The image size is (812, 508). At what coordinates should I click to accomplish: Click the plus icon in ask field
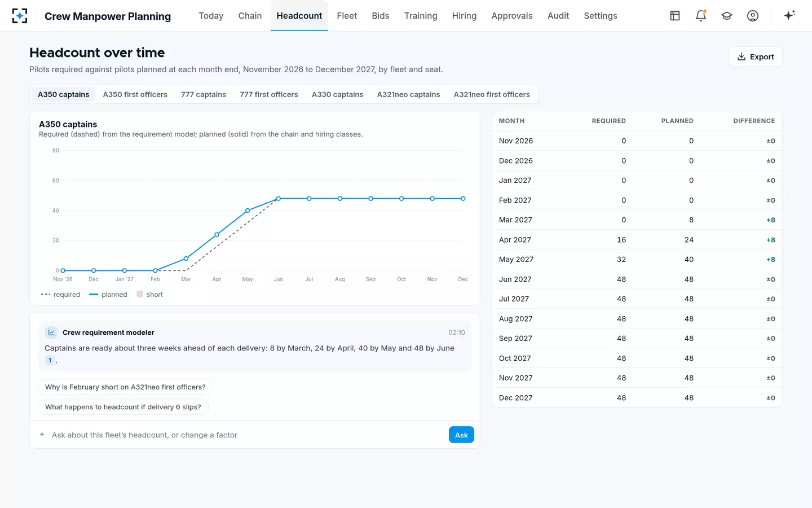click(42, 435)
